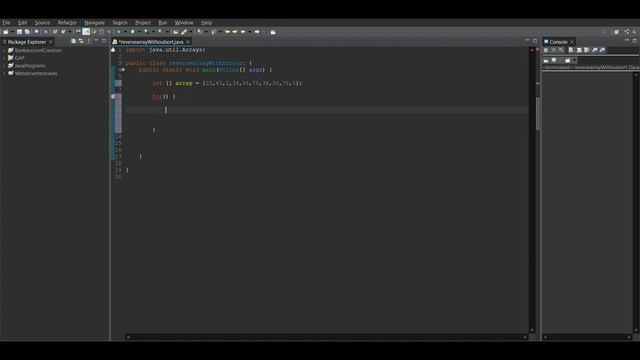Image resolution: width=640 pixels, height=360 pixels.
Task: Click the 'import java.util.Arrays;' line
Action: click(165, 50)
